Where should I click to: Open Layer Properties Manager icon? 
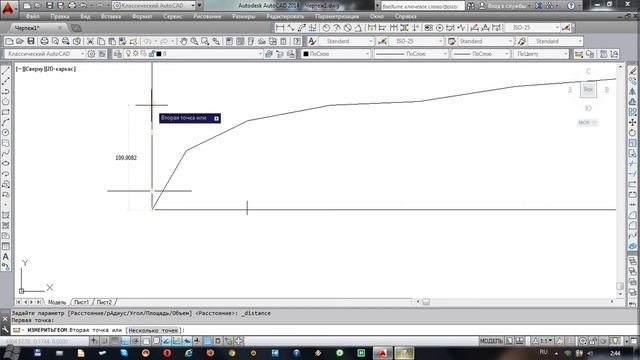coord(118,54)
